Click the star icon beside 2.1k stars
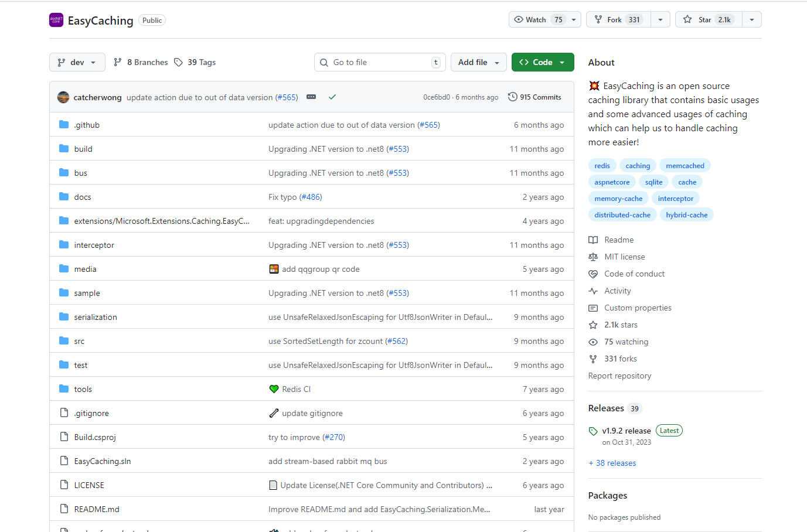Viewport: 807px width, 532px height. pyautogui.click(x=593, y=325)
